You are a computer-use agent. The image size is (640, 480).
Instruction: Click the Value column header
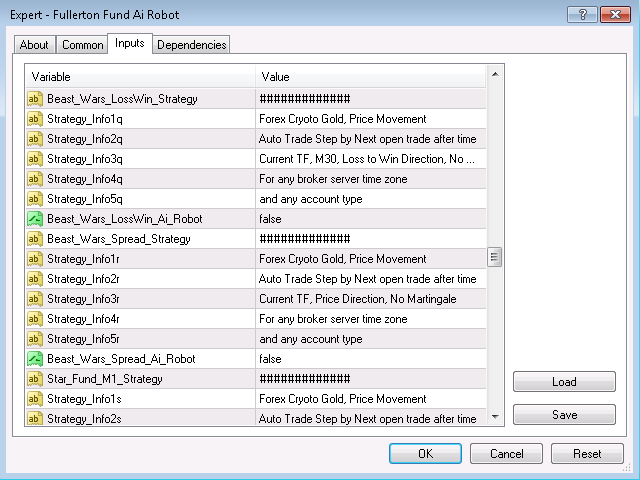(371, 77)
